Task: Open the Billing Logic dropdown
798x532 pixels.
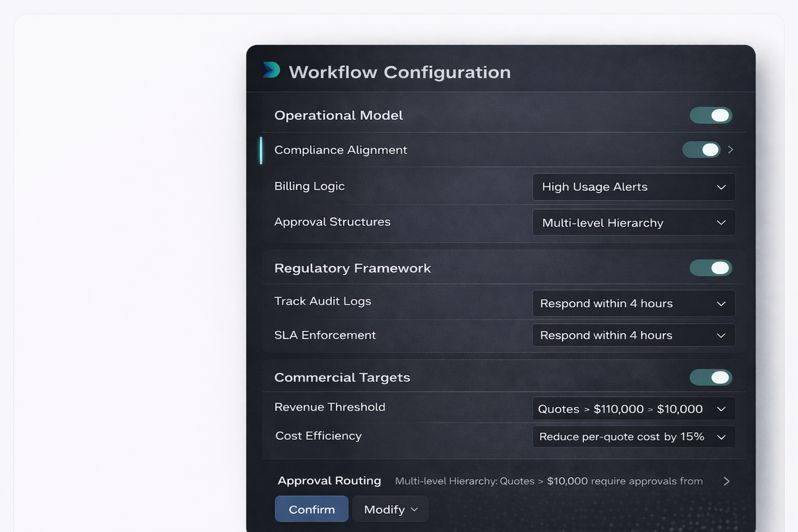Action: (x=633, y=187)
